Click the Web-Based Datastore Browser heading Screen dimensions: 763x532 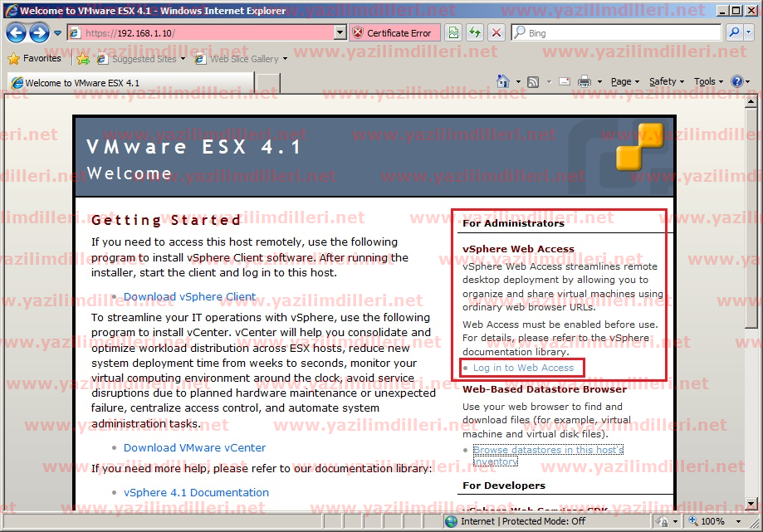(x=545, y=389)
